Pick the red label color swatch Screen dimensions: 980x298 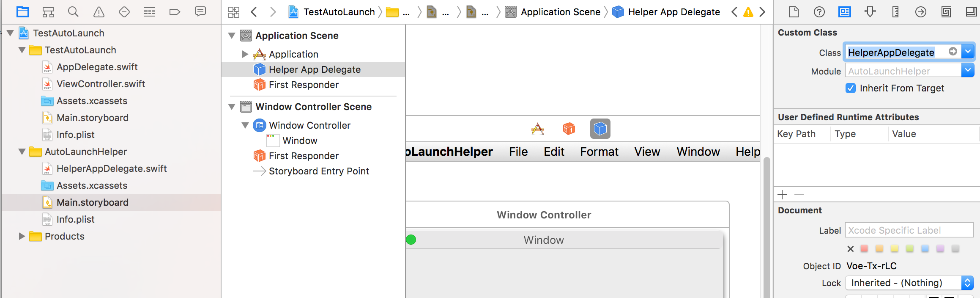click(864, 248)
